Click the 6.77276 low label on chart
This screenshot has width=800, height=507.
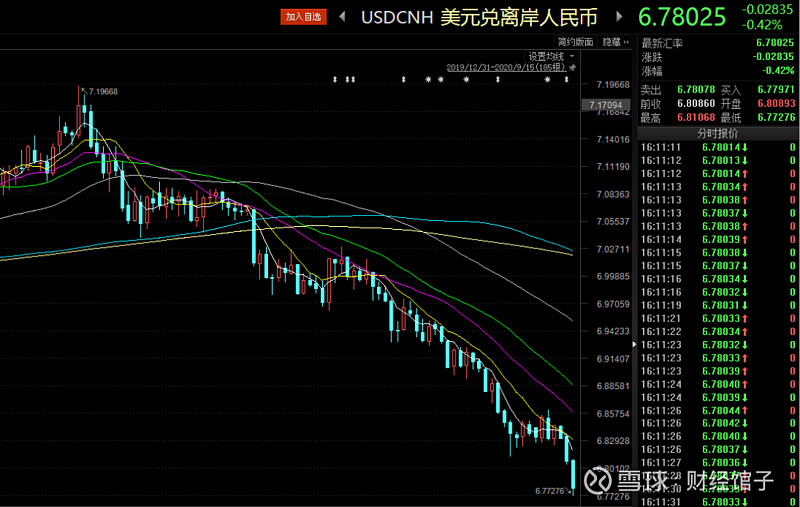(x=549, y=491)
